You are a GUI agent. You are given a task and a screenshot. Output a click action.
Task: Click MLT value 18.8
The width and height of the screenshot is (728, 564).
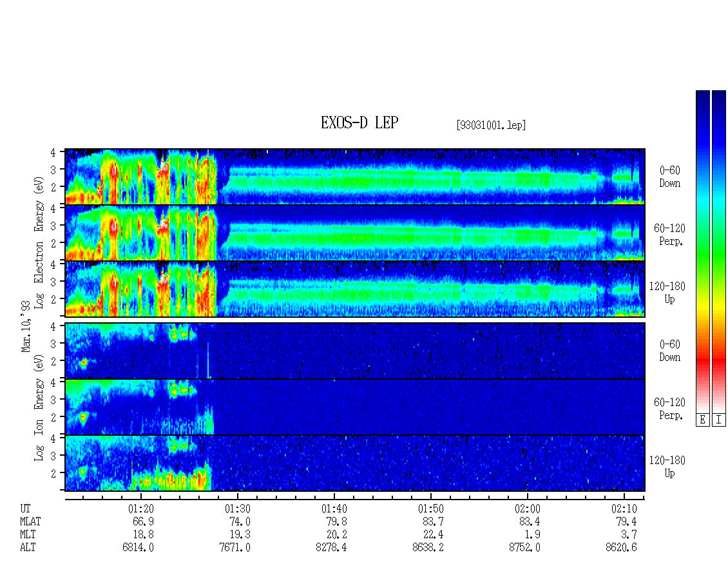144,535
